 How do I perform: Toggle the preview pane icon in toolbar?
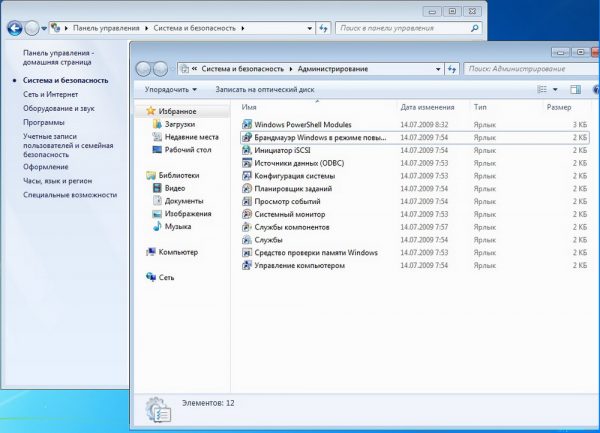pyautogui.click(x=574, y=89)
